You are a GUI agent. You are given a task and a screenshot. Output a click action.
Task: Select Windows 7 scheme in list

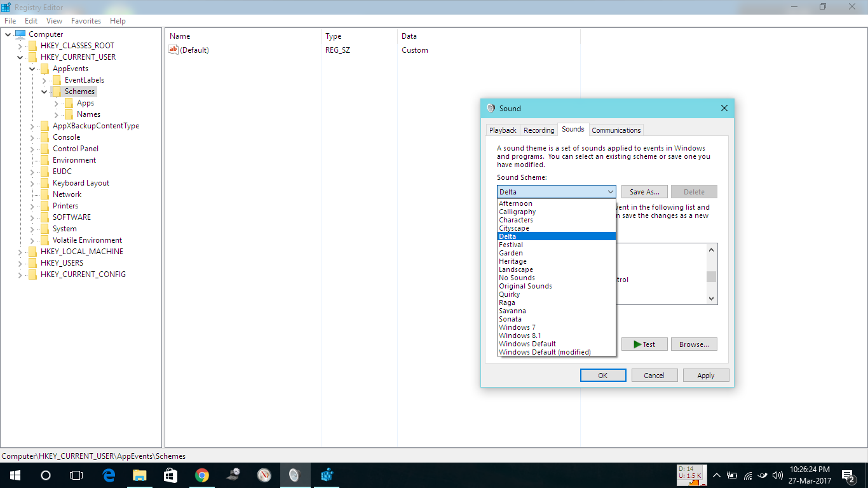coord(557,327)
